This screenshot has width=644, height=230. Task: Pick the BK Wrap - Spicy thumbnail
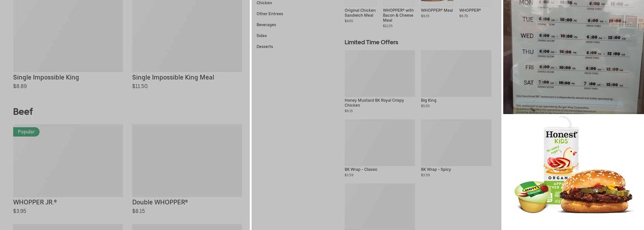pyautogui.click(x=456, y=143)
